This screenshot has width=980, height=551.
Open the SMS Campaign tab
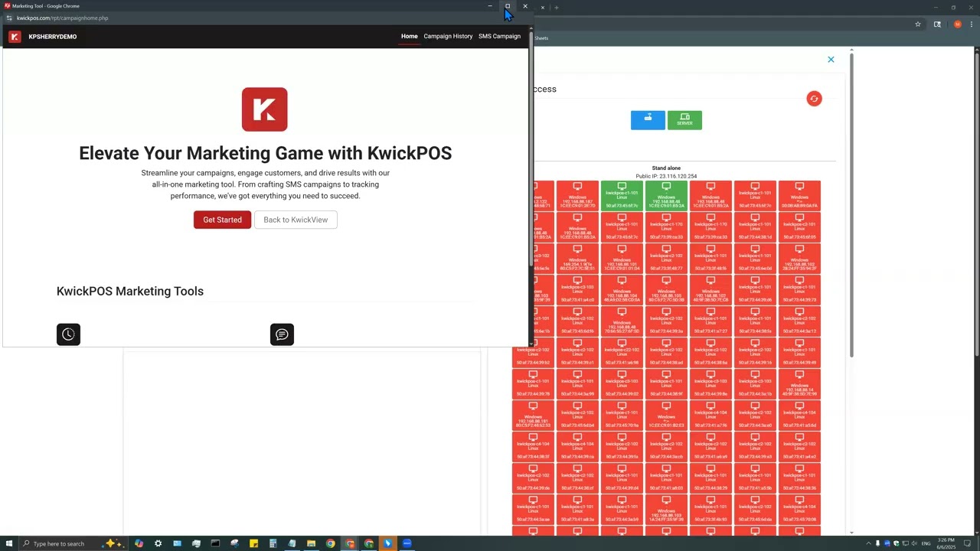(499, 36)
